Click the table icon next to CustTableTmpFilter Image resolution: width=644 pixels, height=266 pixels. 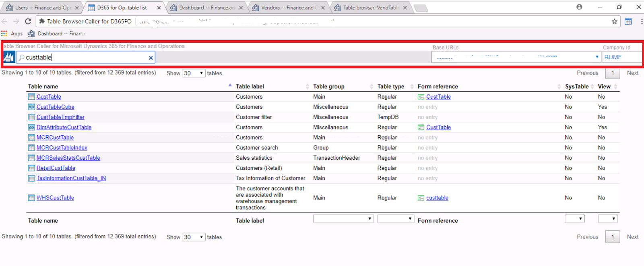[x=31, y=117]
